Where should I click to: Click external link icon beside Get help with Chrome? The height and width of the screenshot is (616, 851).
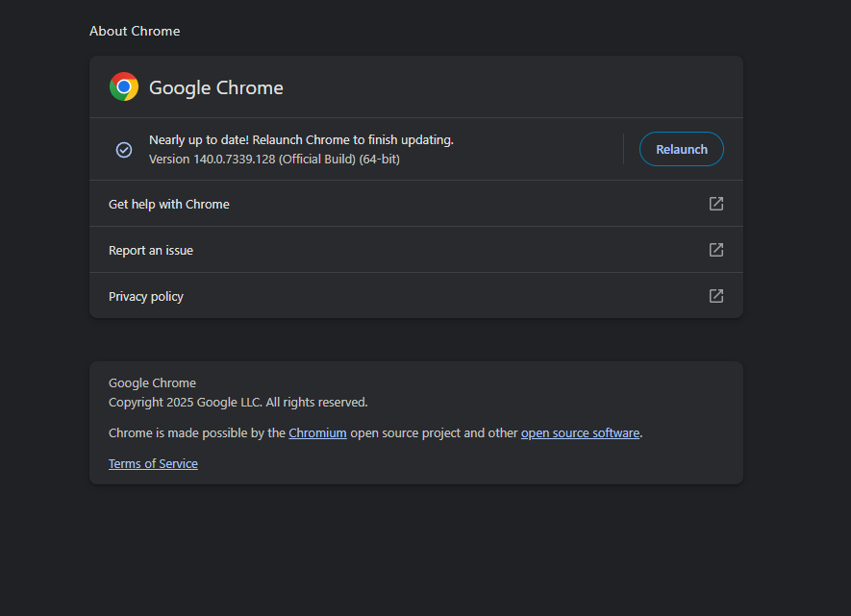click(715, 204)
